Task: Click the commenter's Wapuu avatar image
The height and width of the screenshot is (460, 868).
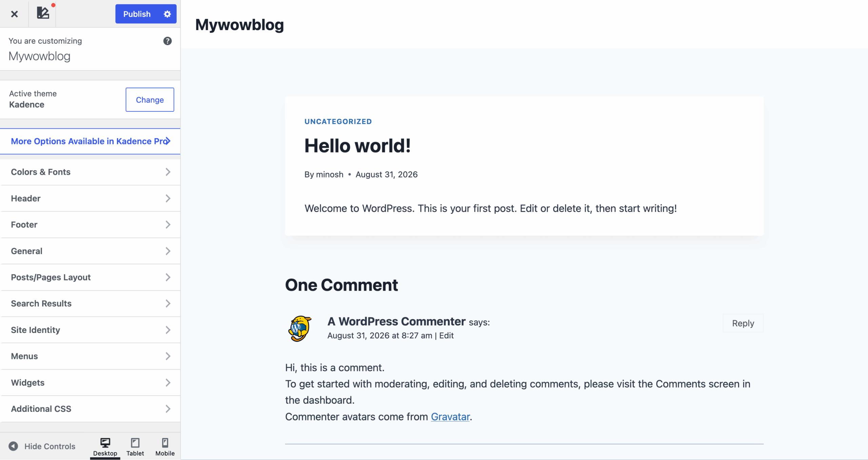Action: (x=300, y=329)
